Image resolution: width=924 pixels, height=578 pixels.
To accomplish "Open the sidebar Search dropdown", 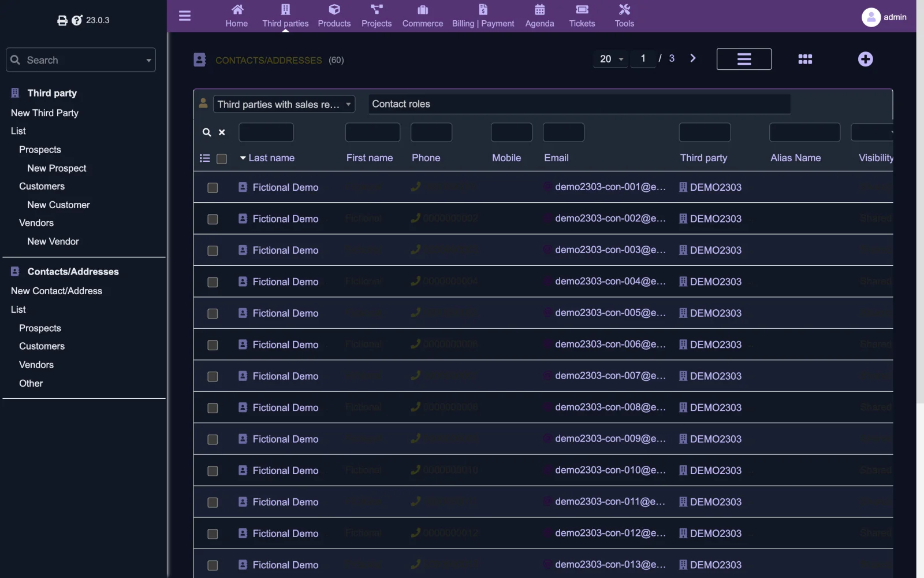I will click(81, 60).
